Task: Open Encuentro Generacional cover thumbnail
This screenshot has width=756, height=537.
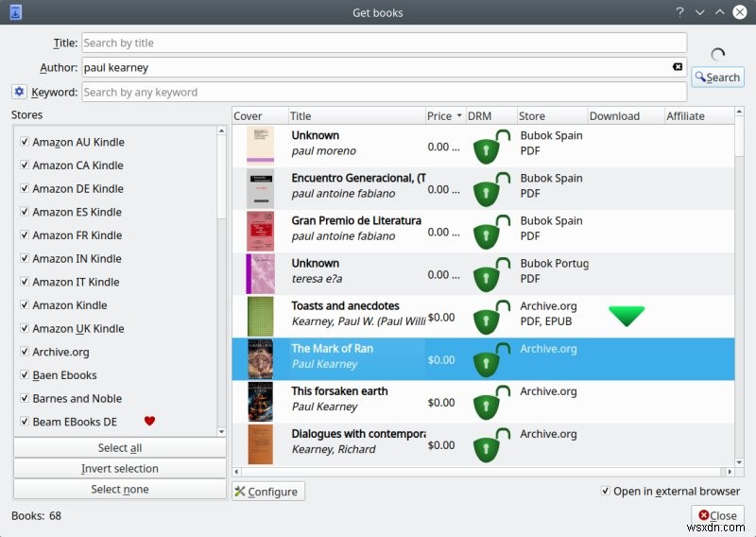Action: pos(261,189)
